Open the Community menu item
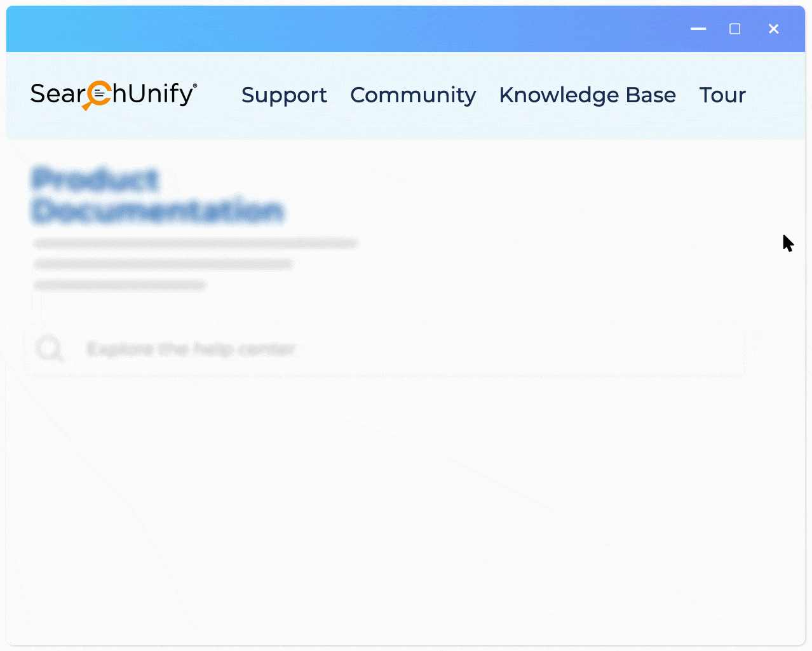The image size is (812, 651). pos(413,95)
